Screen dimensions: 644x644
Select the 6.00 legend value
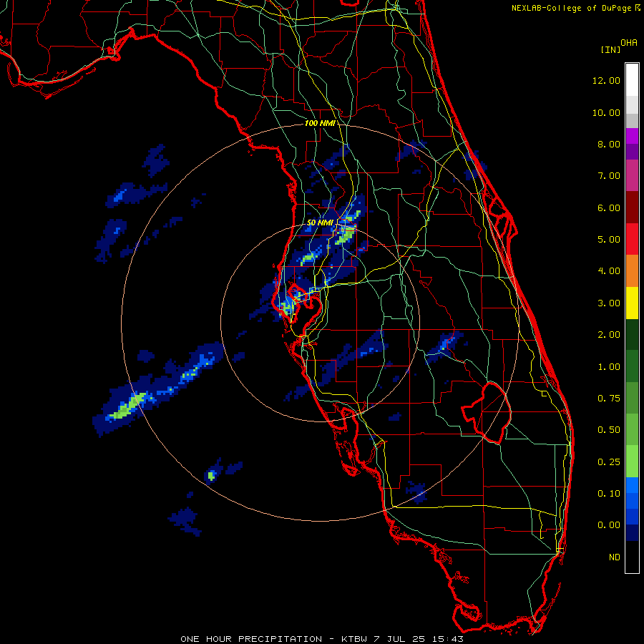tap(609, 208)
